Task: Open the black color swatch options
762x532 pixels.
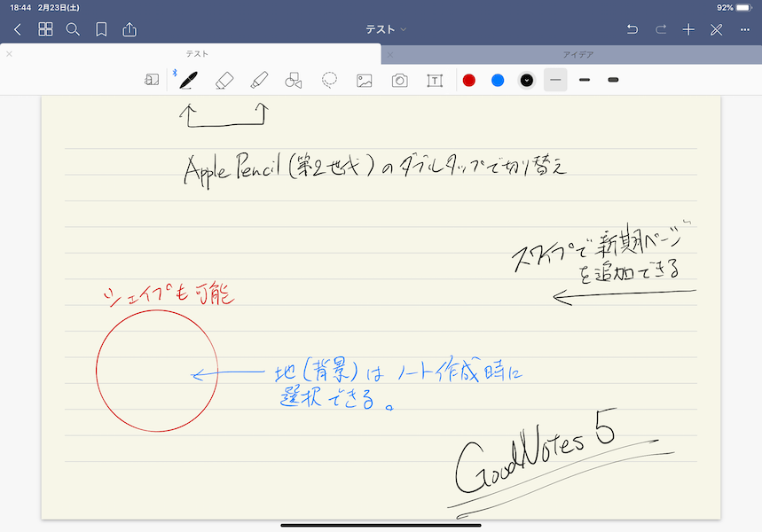Action: (x=526, y=80)
